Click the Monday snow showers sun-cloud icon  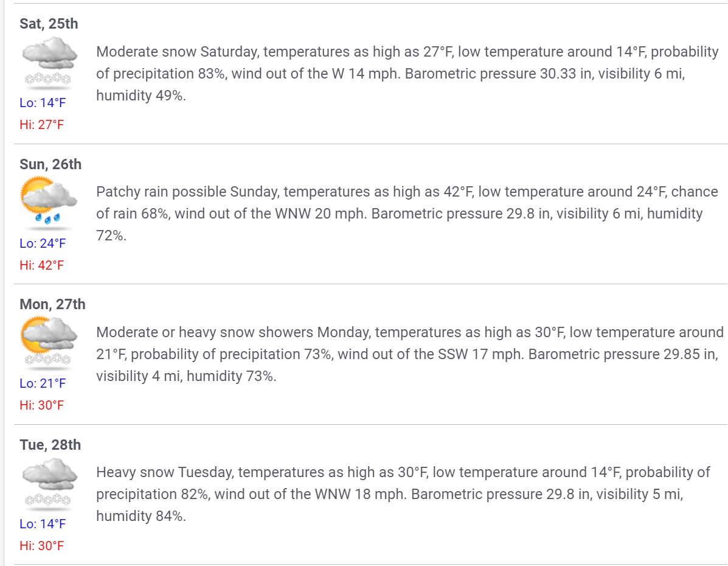[x=49, y=344]
